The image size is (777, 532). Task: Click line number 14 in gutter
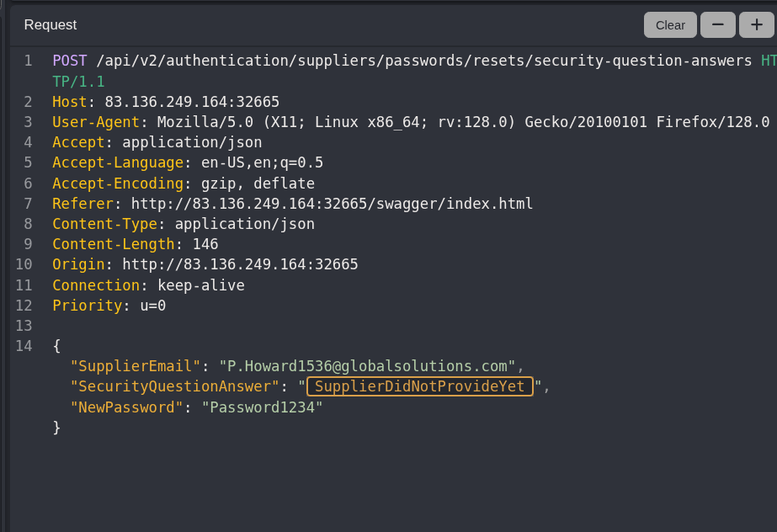tap(24, 346)
